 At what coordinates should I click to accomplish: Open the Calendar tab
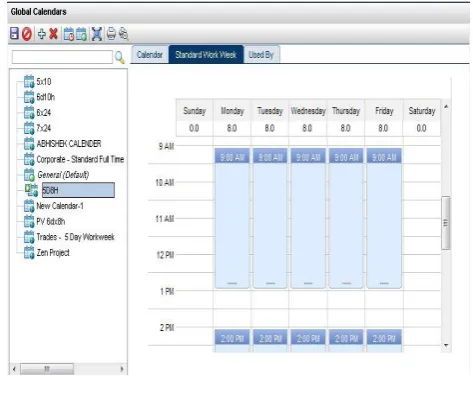pos(150,55)
